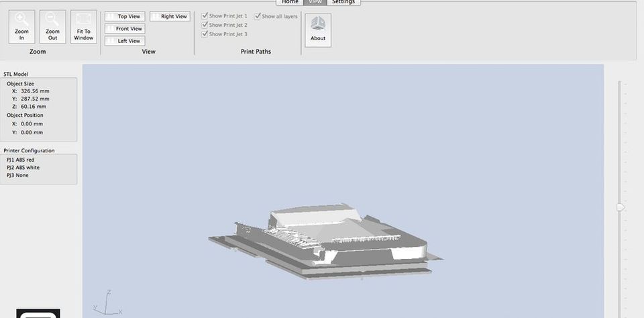Click the Zoom Out magnifier button
The width and height of the screenshot is (644, 318).
click(x=52, y=27)
